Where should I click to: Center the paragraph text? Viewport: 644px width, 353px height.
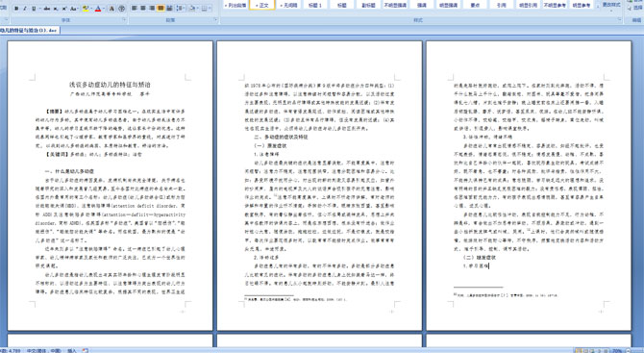click(143, 8)
